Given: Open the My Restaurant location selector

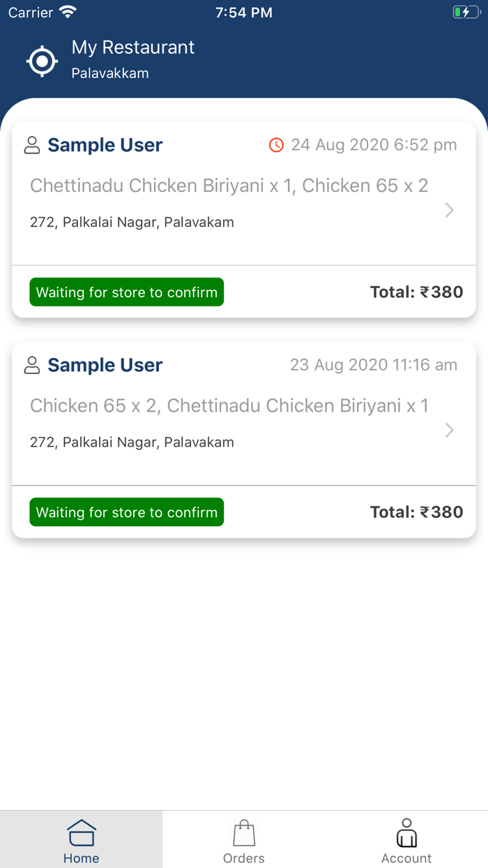Looking at the screenshot, I should (x=133, y=47).
